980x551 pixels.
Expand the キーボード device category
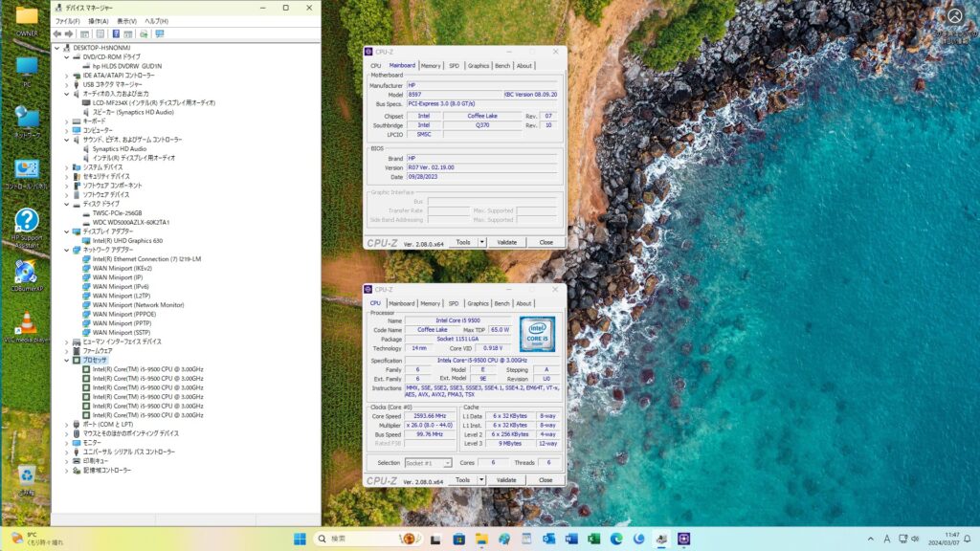click(66, 121)
